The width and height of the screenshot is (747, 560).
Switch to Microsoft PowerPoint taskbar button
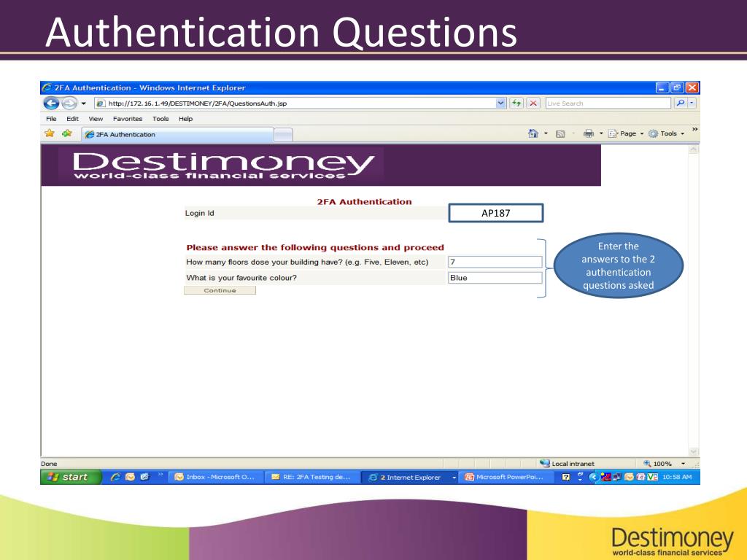(x=506, y=477)
